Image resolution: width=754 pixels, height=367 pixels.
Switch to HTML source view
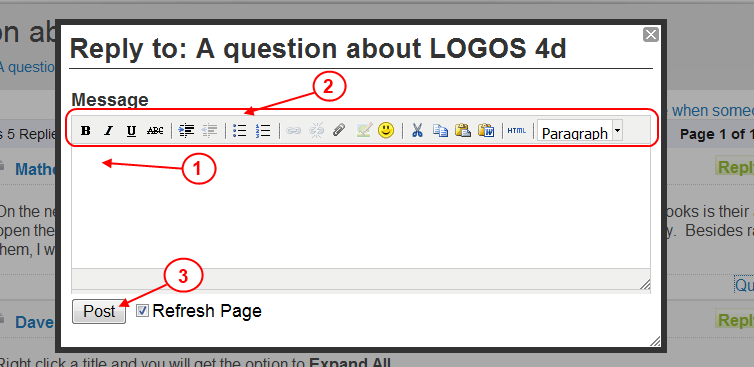pos(517,130)
